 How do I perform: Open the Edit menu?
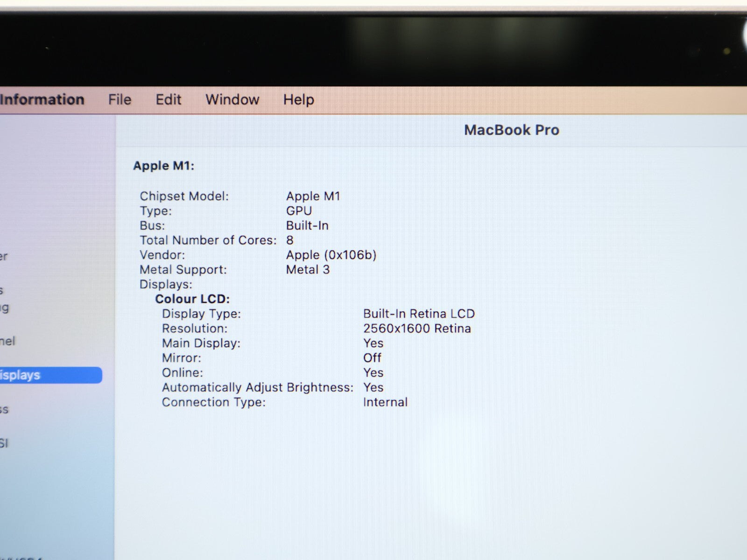(168, 99)
